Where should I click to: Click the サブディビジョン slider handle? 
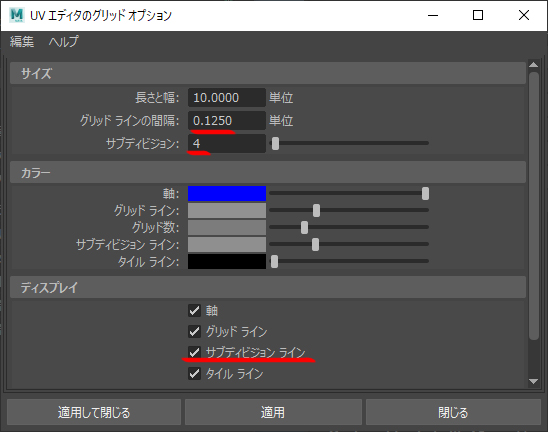[x=275, y=143]
